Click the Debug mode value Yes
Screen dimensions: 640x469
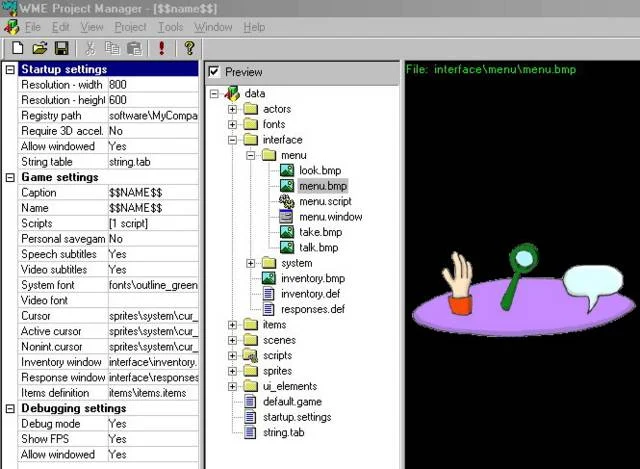coord(153,424)
